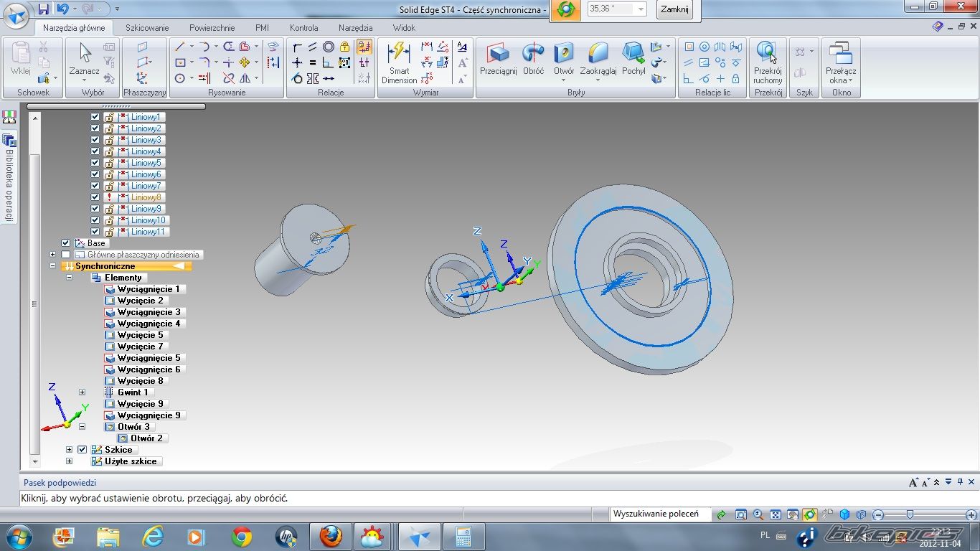Open the rotation angle dropdown
Screen dimensions: 980x551
(641, 9)
